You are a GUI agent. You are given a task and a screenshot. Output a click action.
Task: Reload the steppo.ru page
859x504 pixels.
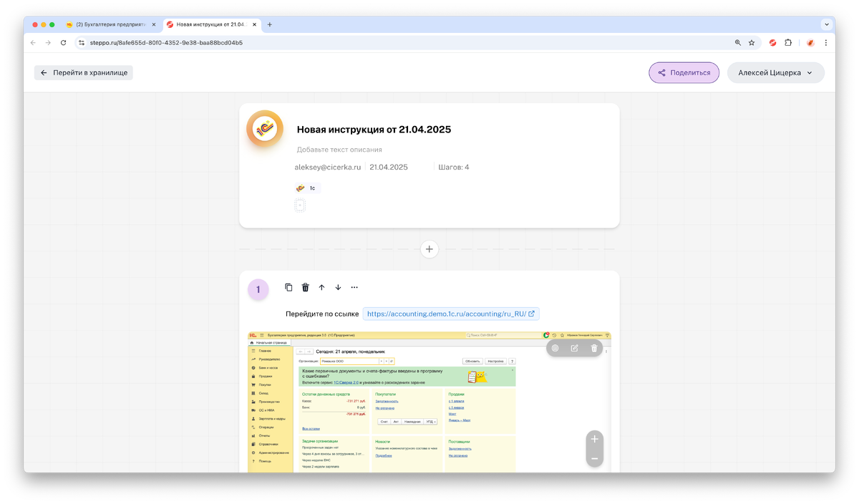[63, 43]
